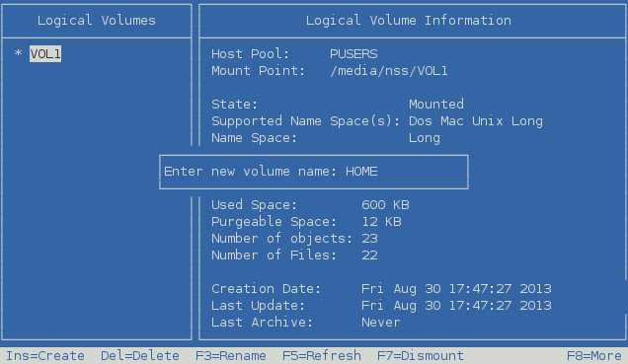Select the VOL1 volume entry
This screenshot has height=364, width=628.
pos(45,53)
